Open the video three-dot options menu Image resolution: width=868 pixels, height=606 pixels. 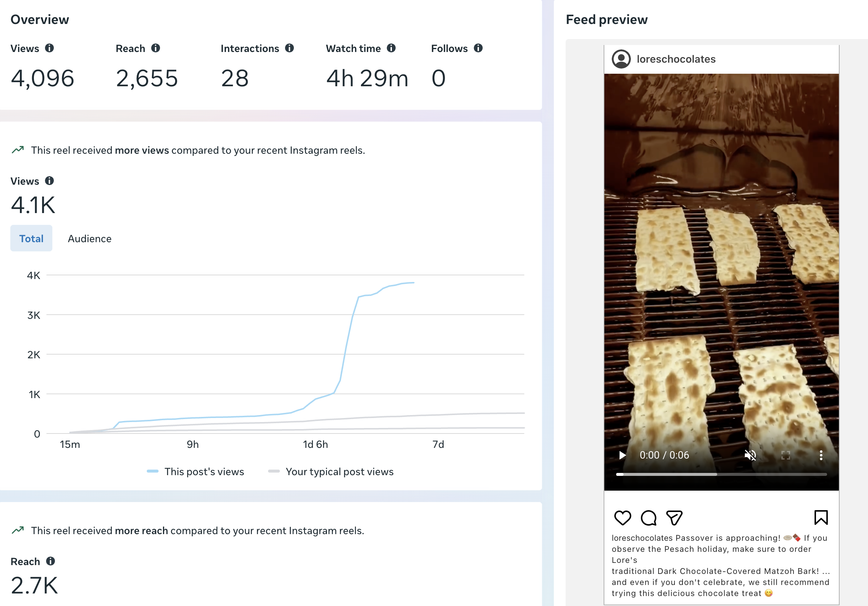click(x=821, y=455)
